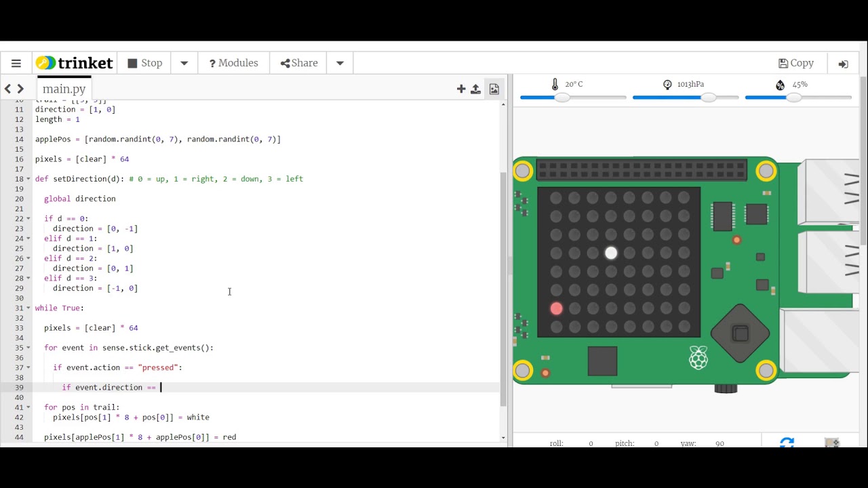The height and width of the screenshot is (488, 868).
Task: Click the text 'global direction'
Action: pyautogui.click(x=80, y=199)
